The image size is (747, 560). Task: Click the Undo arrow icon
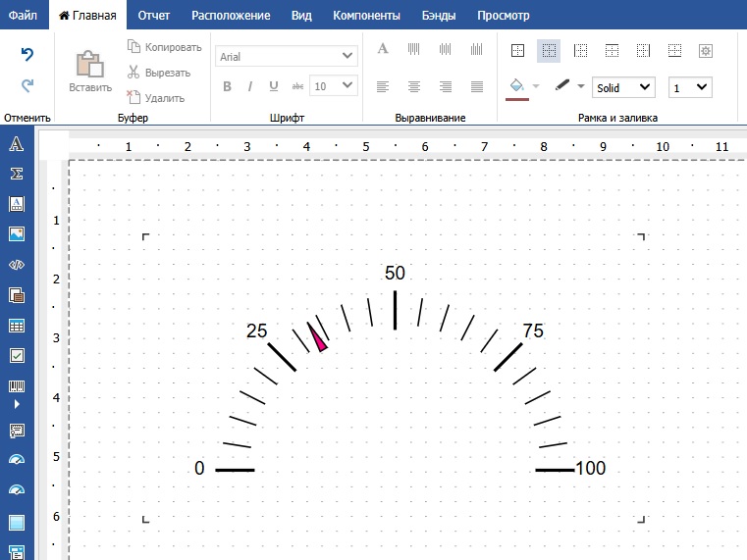click(x=27, y=55)
